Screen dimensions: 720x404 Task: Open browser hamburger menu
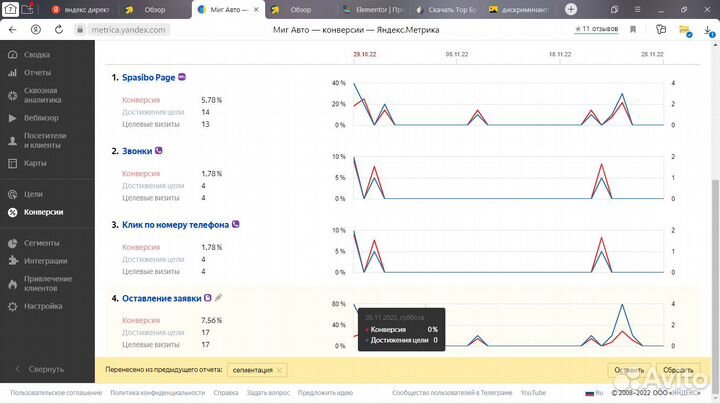637,9
